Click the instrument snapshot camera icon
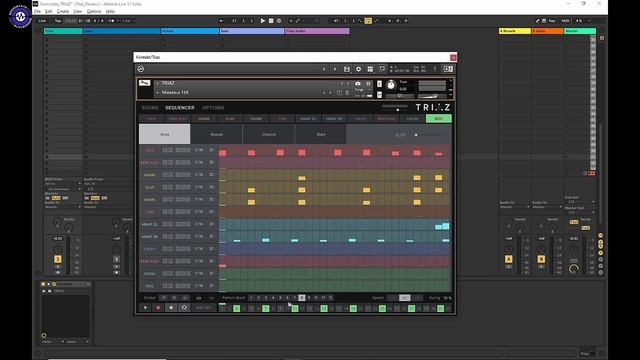The width and height of the screenshot is (640, 360). click(358, 83)
